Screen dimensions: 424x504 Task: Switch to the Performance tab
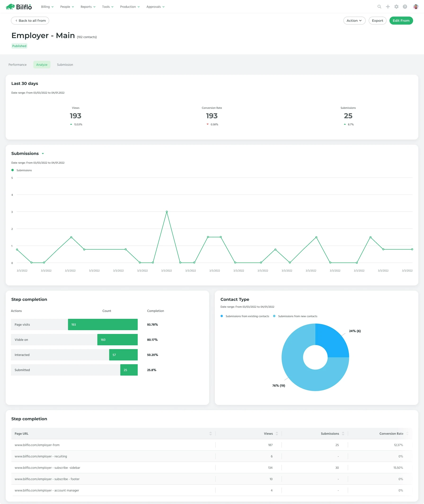[x=18, y=65]
